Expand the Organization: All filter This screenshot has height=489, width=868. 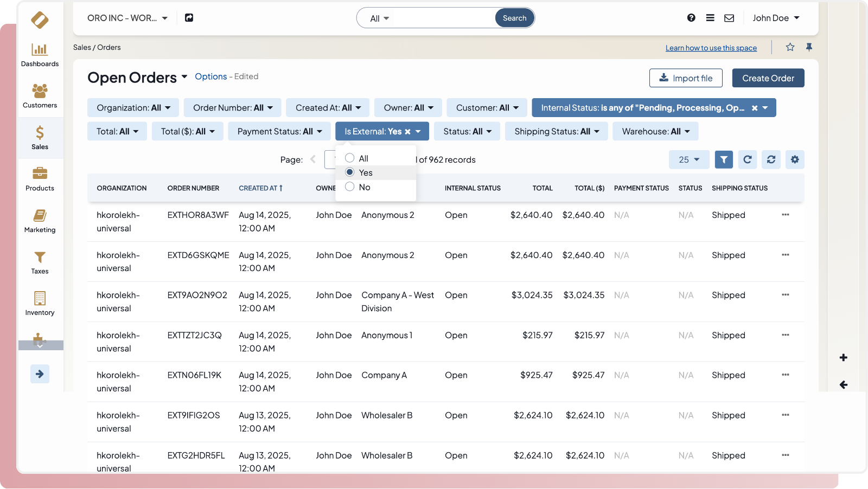click(133, 108)
